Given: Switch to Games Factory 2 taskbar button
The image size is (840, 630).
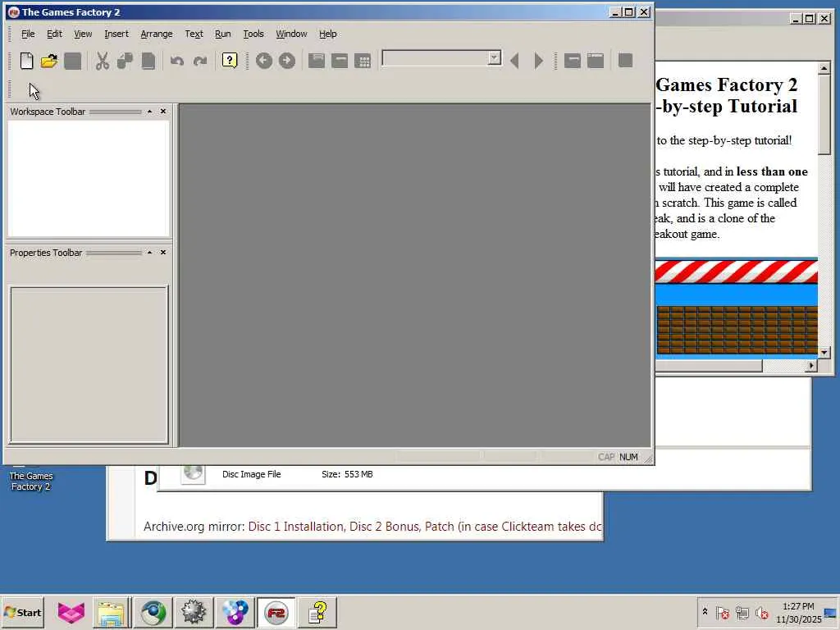Looking at the screenshot, I should [x=276, y=612].
